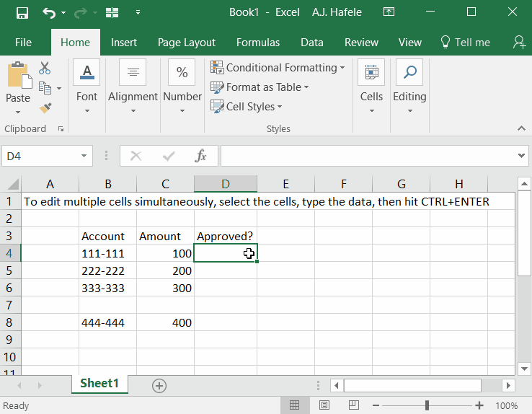Cut selection with scissors icon
Viewport: 532px width, 414px height.
[x=45, y=69]
